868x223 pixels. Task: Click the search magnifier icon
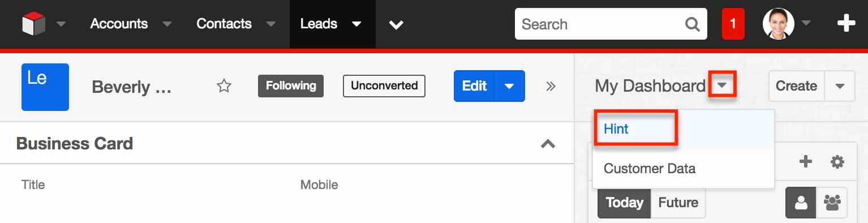(693, 24)
